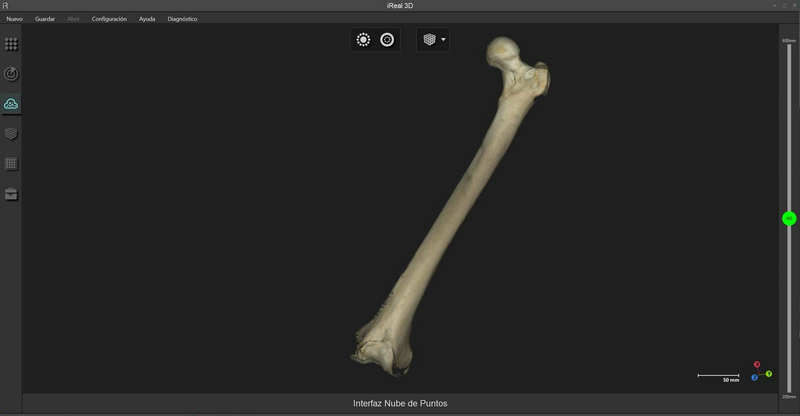
Task: Open the Diagnóstico menu
Action: (182, 19)
